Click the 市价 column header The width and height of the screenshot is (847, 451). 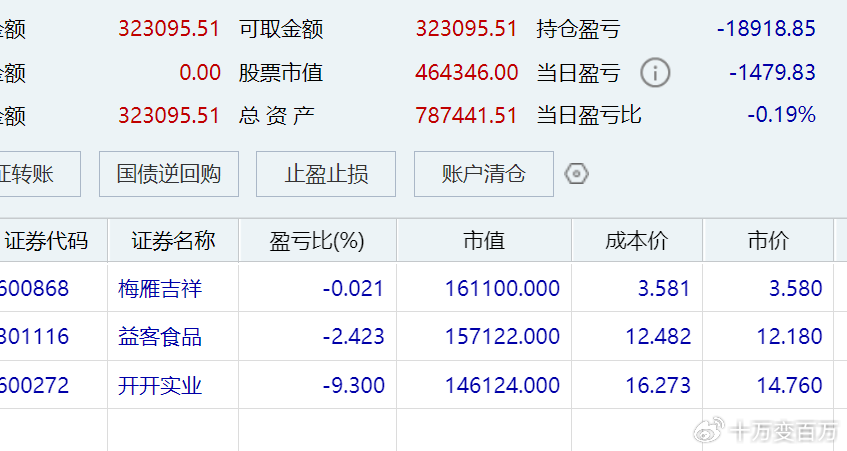pyautogui.click(x=768, y=241)
